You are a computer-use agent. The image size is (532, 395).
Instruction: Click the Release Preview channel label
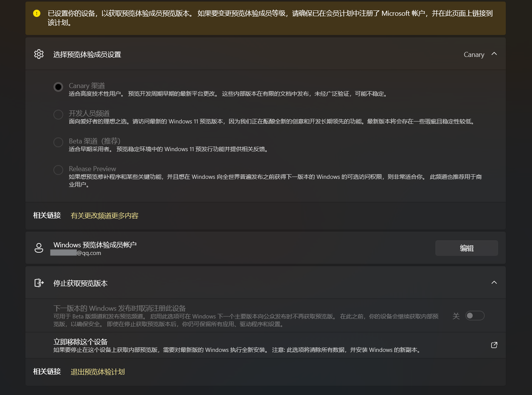coord(92,169)
